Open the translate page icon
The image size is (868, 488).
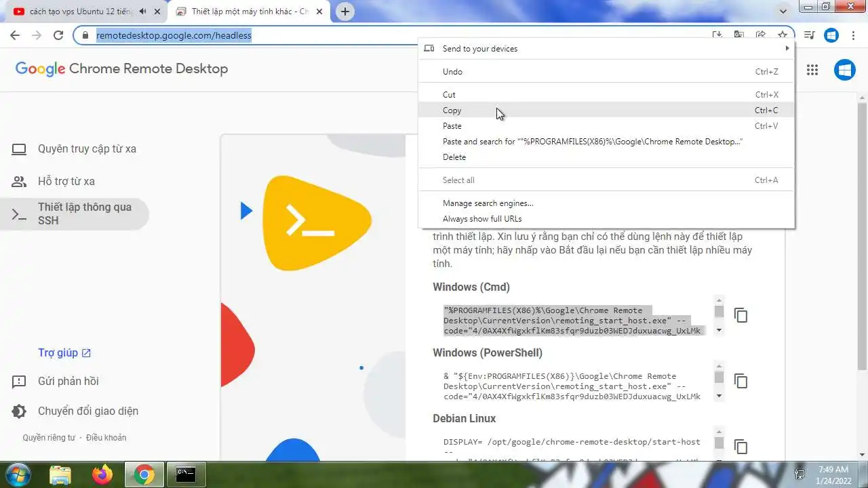point(739,35)
